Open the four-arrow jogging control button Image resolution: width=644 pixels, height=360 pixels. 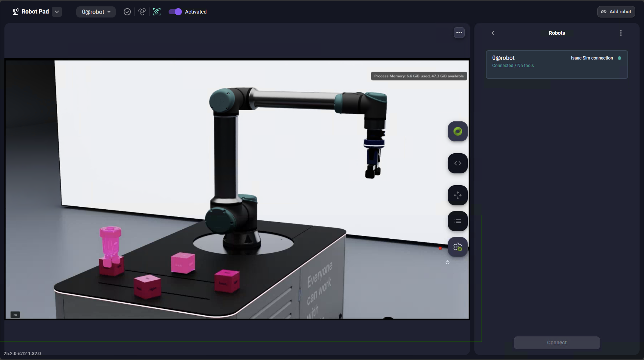457,195
